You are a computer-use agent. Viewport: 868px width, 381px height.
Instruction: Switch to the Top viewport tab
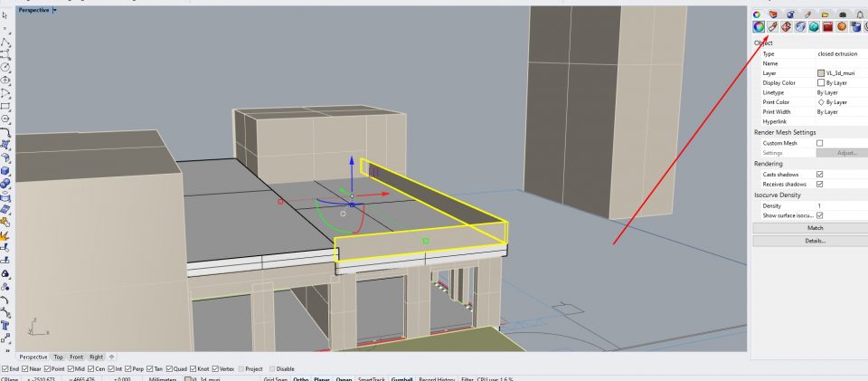pos(58,357)
